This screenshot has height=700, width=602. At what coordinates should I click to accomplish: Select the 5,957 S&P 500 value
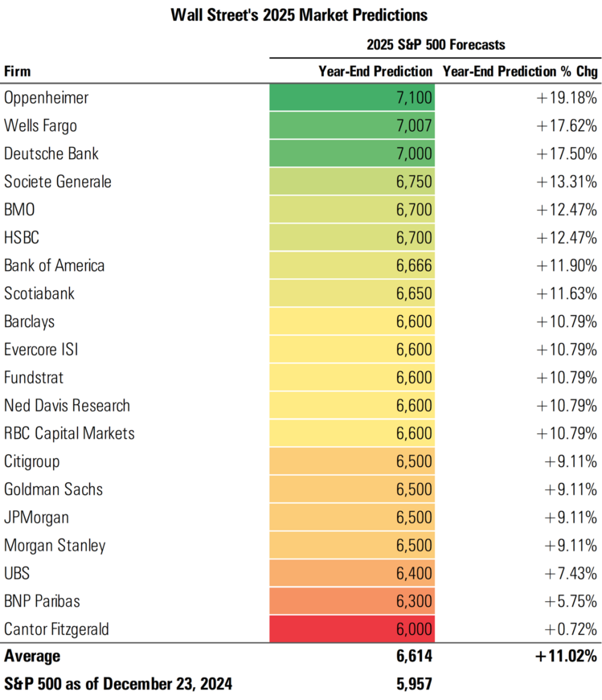[414, 685]
